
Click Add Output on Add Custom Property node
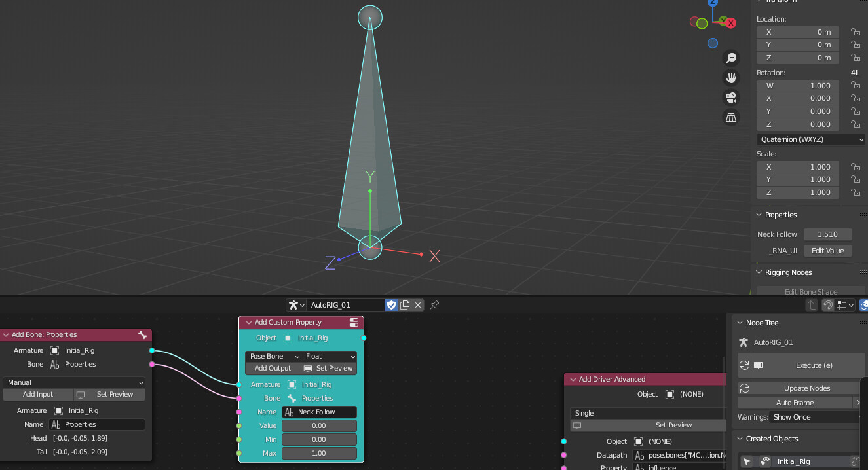(x=273, y=368)
